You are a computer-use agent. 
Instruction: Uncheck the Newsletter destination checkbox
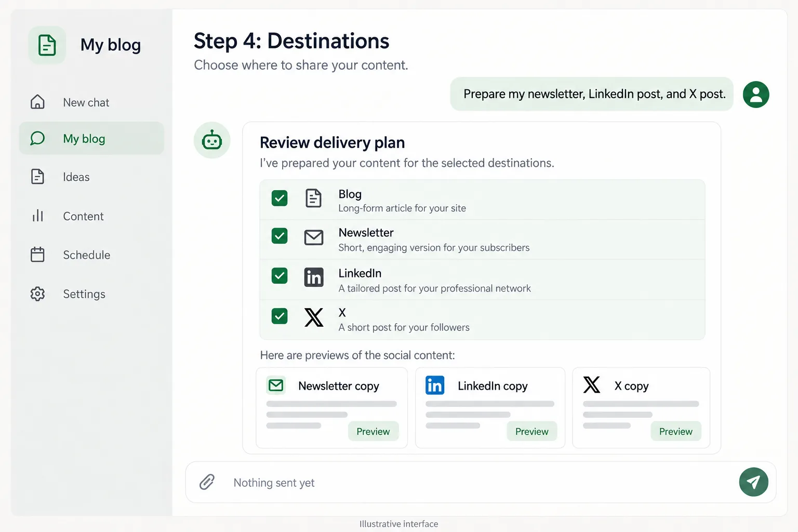pyautogui.click(x=280, y=236)
